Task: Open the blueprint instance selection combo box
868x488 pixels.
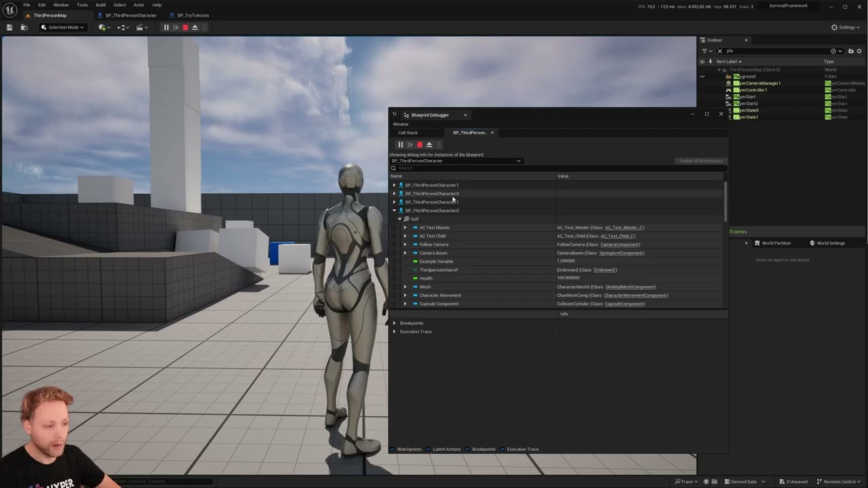Action: pyautogui.click(x=456, y=161)
